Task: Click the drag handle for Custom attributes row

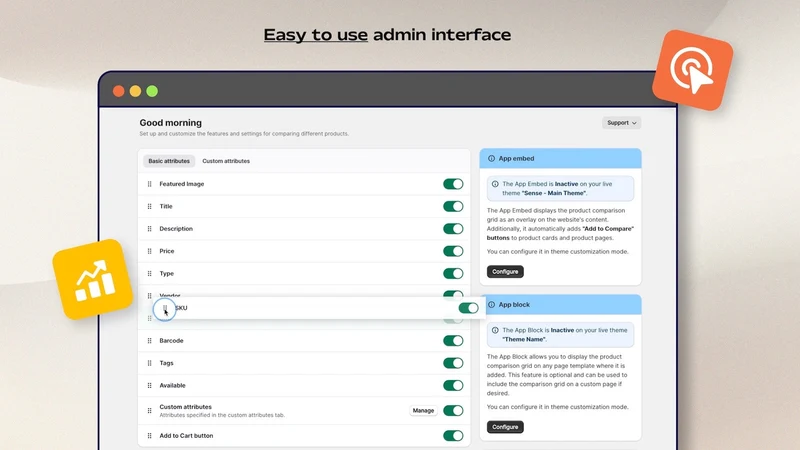Action: point(149,410)
